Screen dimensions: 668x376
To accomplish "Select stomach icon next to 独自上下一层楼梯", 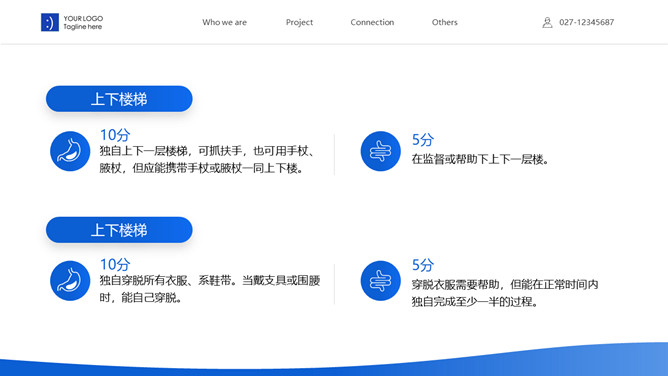I will (70, 151).
